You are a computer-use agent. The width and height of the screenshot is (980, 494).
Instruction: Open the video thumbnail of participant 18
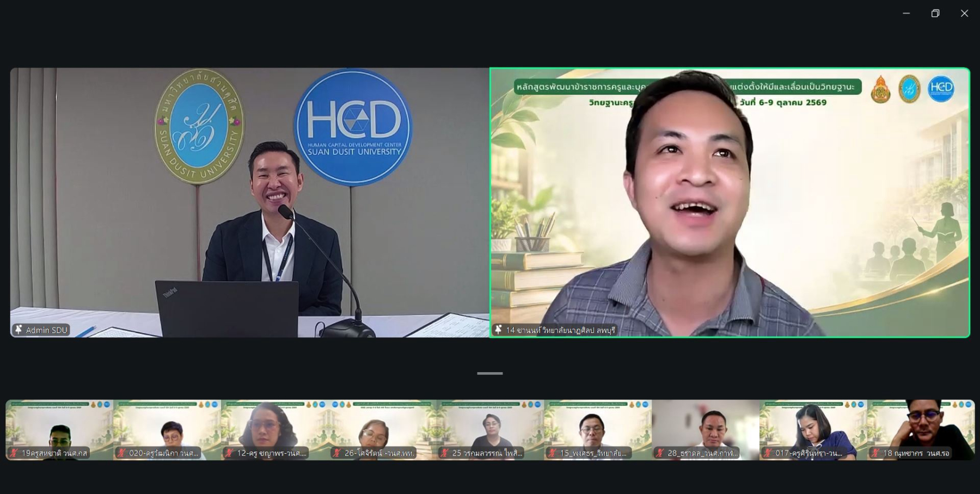point(921,430)
